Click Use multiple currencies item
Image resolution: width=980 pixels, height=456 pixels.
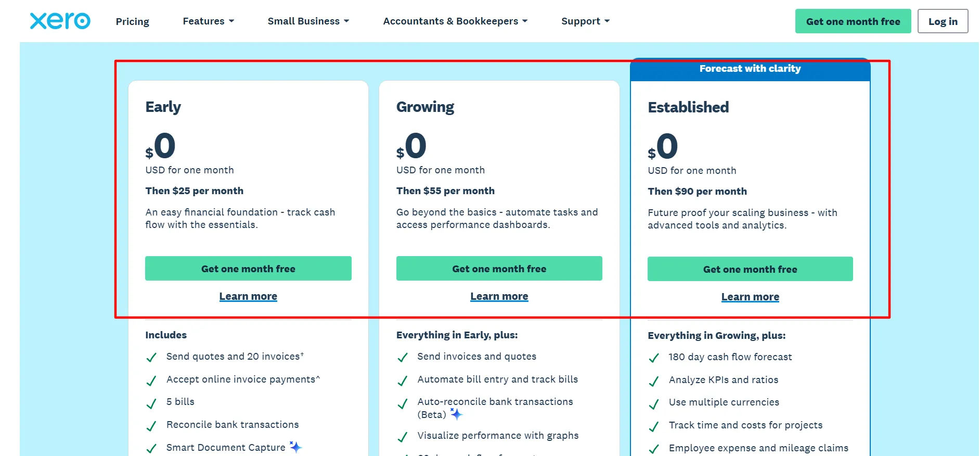(724, 402)
